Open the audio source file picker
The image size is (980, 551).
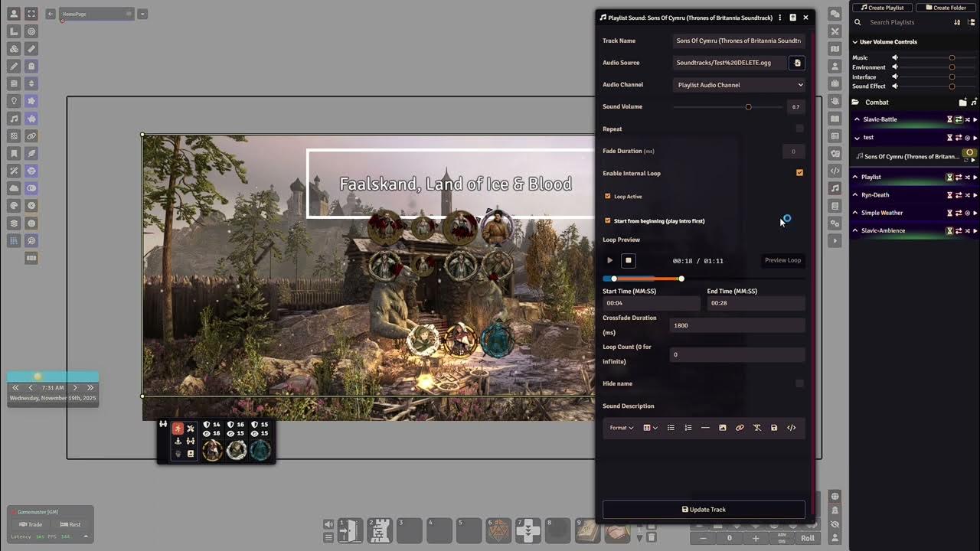(x=797, y=63)
